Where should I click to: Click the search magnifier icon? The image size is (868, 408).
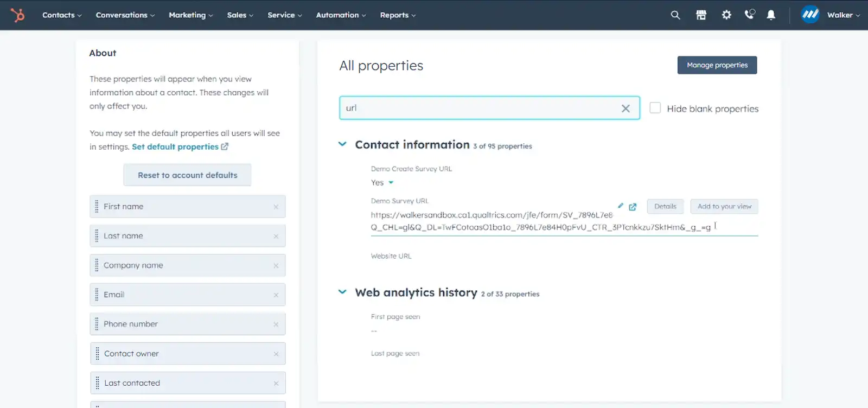point(675,15)
